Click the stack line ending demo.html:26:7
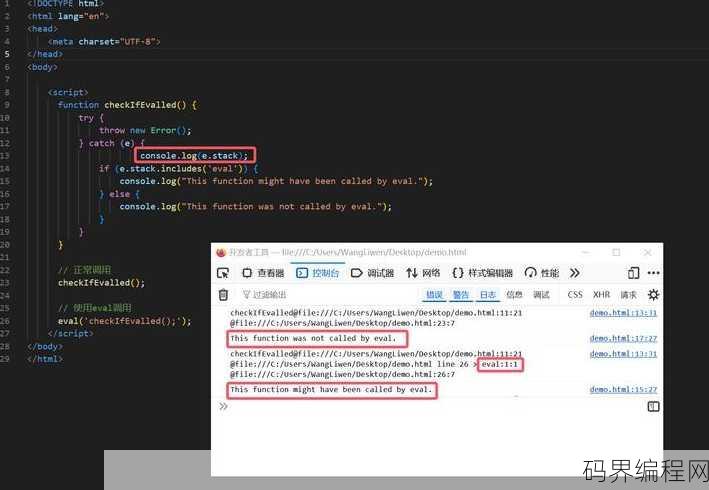This screenshot has width=709, height=490. click(342, 374)
